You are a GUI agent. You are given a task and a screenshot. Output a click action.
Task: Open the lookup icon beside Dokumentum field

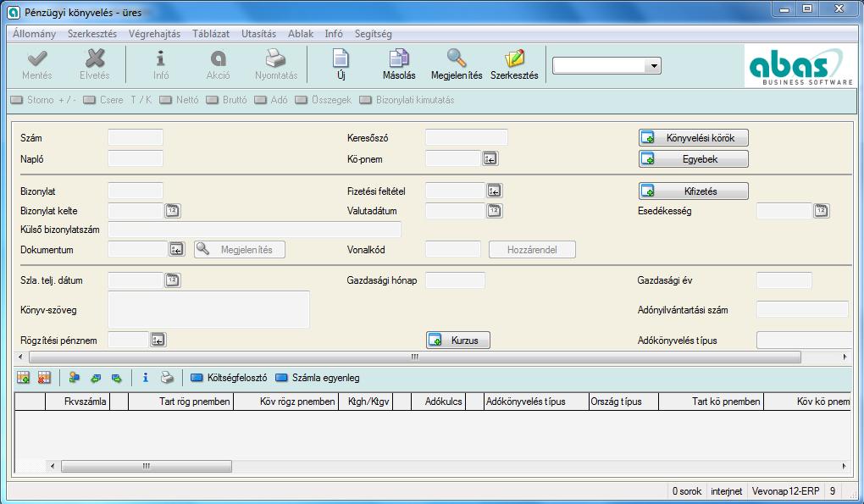pyautogui.click(x=177, y=250)
